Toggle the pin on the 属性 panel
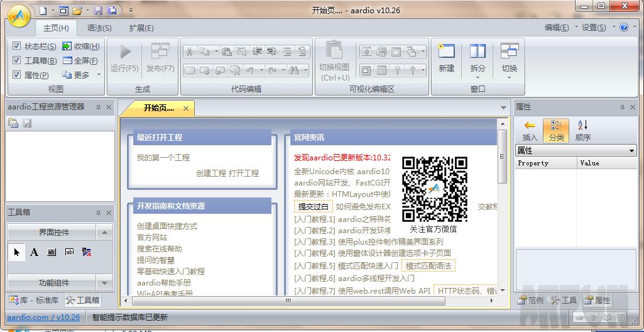This screenshot has height=332, width=644. coord(622,108)
